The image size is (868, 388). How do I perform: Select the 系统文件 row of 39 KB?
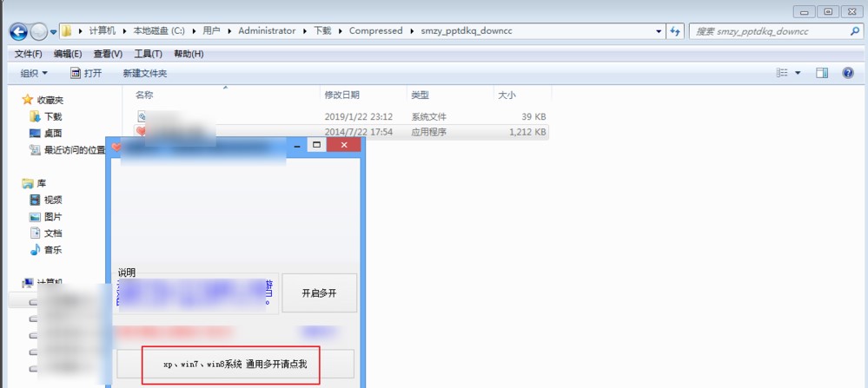pyautogui.click(x=341, y=116)
